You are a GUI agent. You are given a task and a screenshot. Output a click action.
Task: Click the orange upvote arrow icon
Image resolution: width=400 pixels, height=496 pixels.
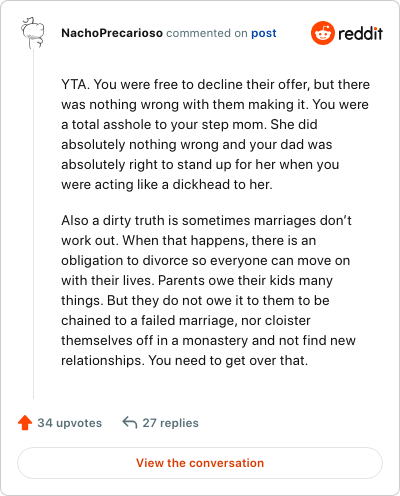(25, 423)
